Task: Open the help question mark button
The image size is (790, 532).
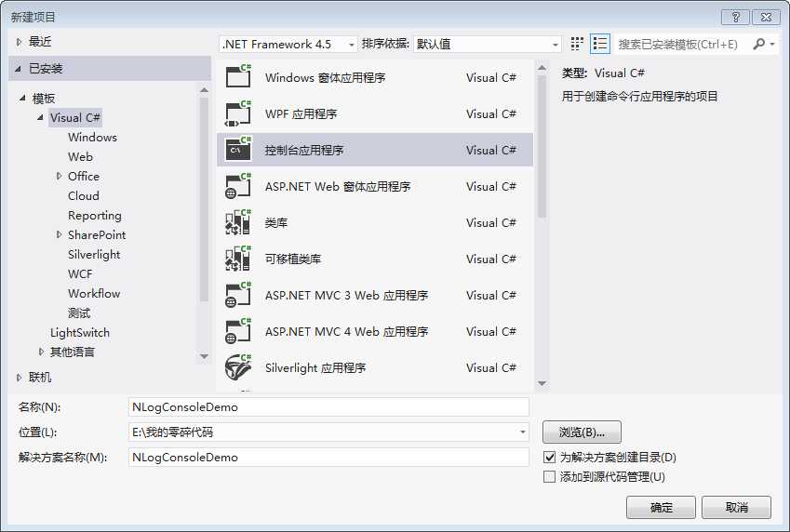Action: tap(735, 17)
